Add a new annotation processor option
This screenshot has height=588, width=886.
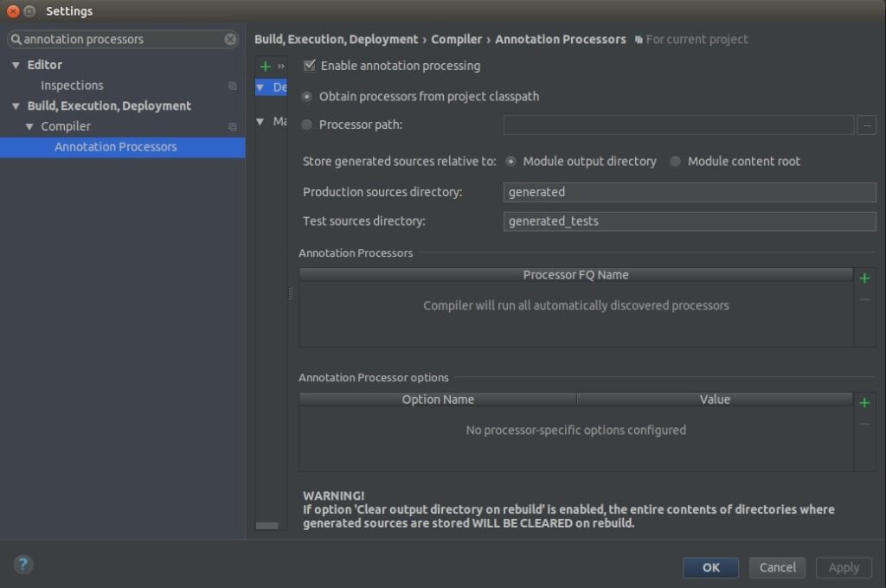[863, 403]
